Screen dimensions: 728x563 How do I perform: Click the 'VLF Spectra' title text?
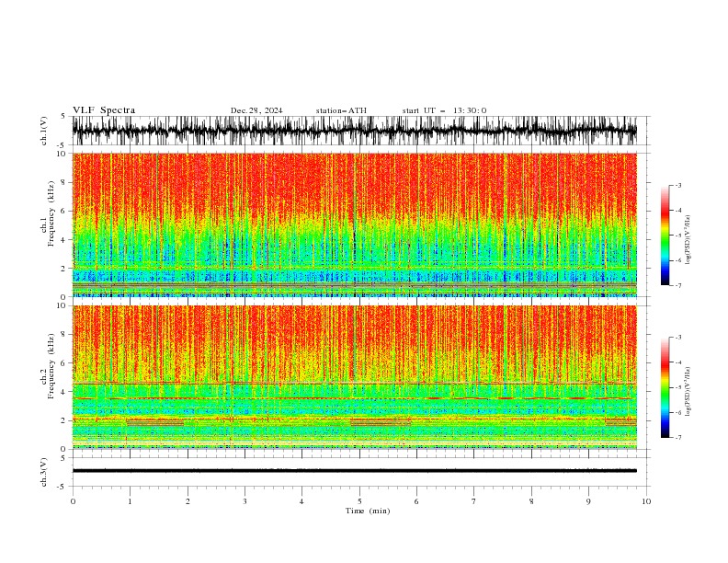click(x=104, y=110)
